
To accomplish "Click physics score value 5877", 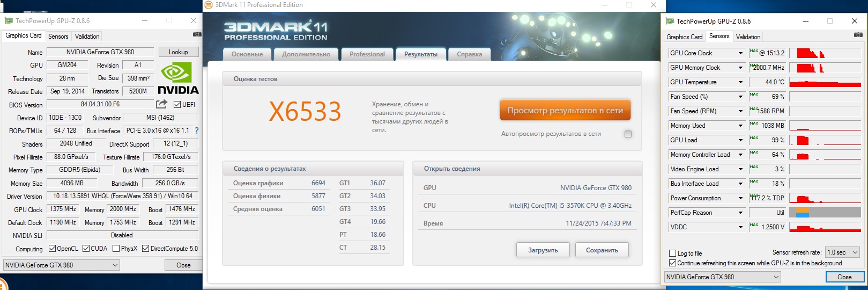I will point(318,196).
